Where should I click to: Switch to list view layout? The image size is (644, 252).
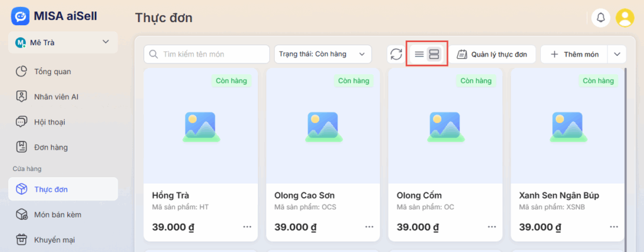tap(419, 54)
